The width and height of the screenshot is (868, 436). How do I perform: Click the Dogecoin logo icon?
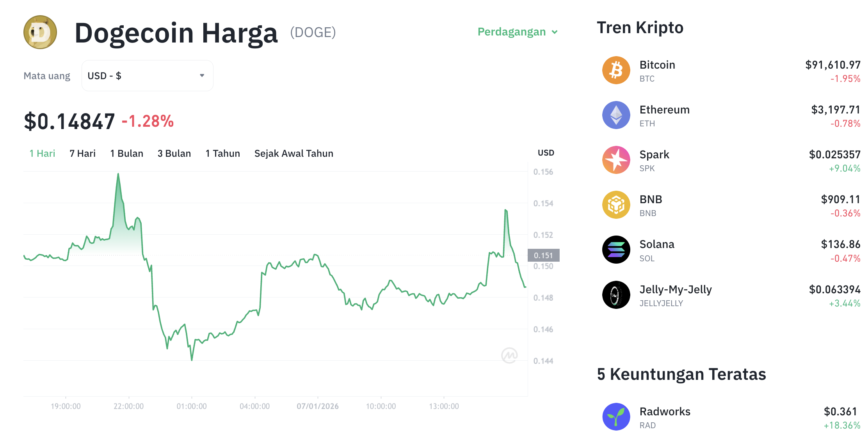coord(40,32)
